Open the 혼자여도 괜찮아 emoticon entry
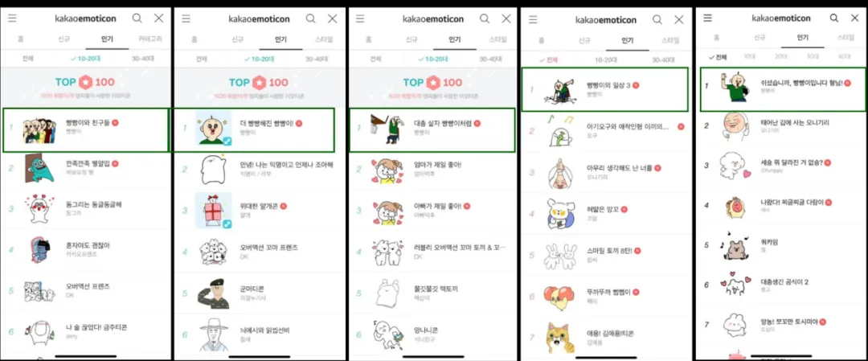 (86, 248)
